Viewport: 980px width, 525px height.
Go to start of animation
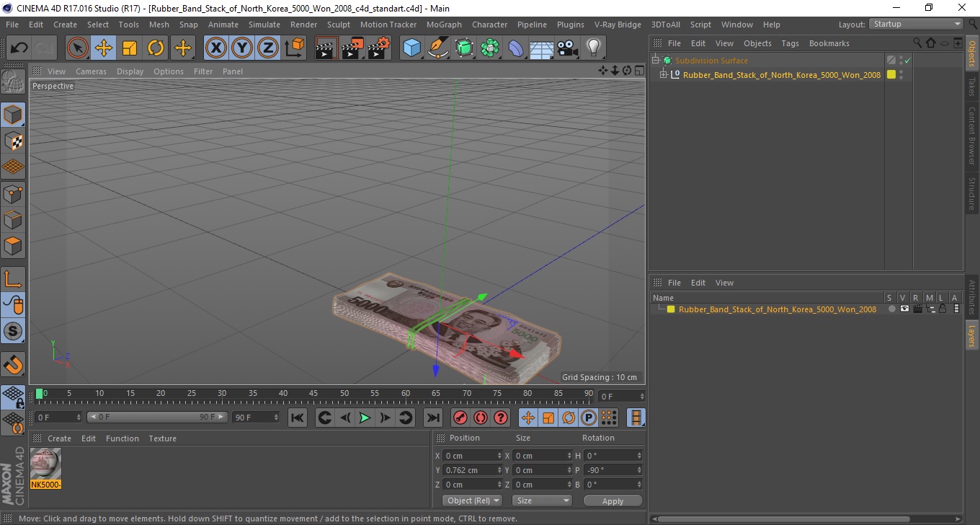[x=297, y=418]
